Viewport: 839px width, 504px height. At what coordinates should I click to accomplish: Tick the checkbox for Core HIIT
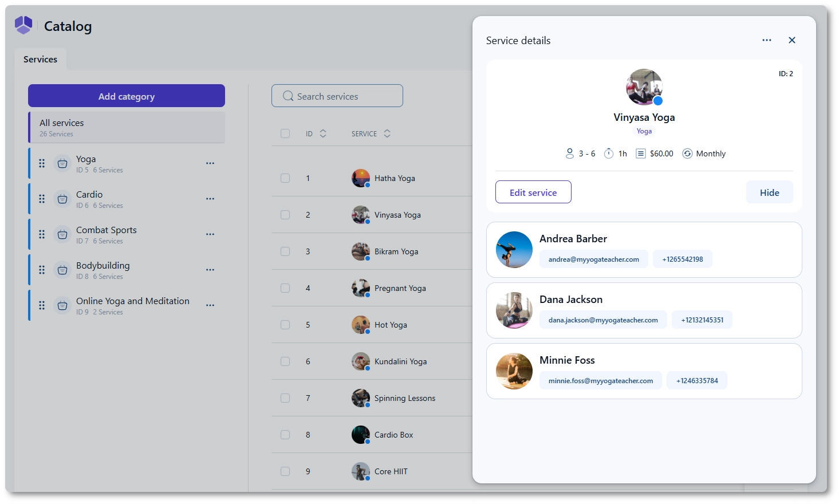point(285,471)
